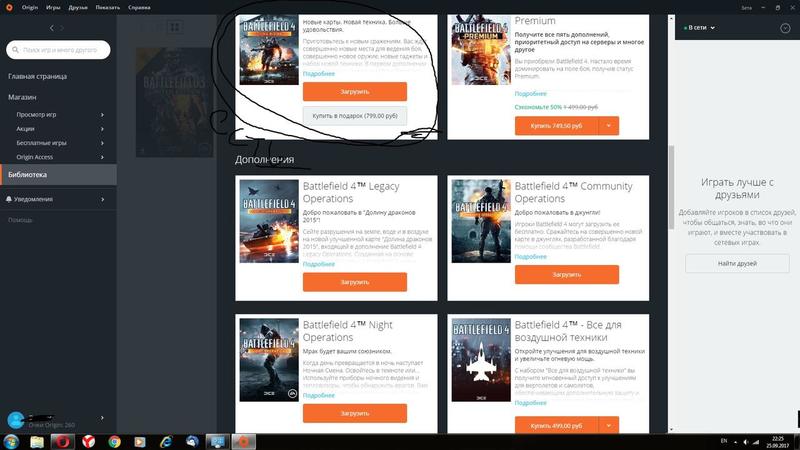800x450 pixels.
Task: Open File Explorer from the taskbar
Action: coord(37,442)
